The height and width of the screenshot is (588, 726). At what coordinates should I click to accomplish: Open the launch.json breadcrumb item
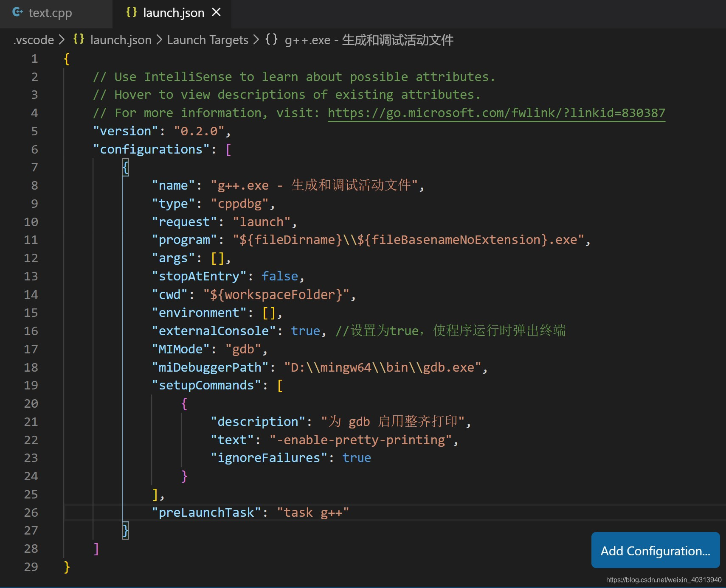click(121, 40)
